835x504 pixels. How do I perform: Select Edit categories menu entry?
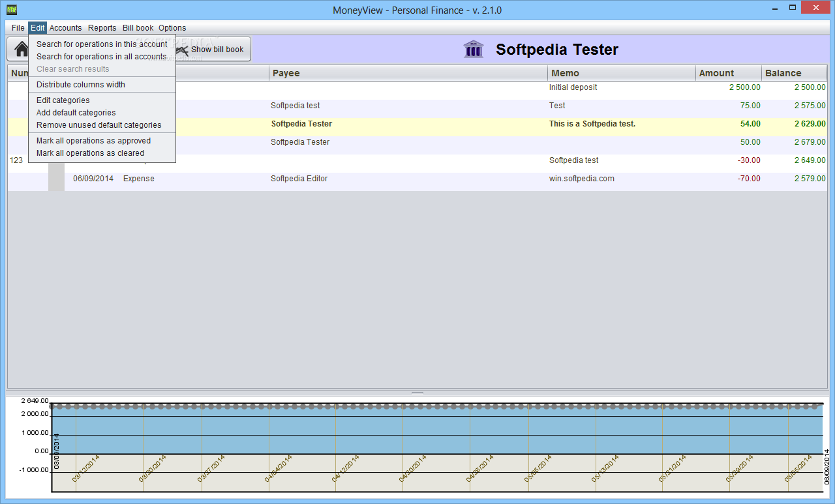tap(102, 100)
